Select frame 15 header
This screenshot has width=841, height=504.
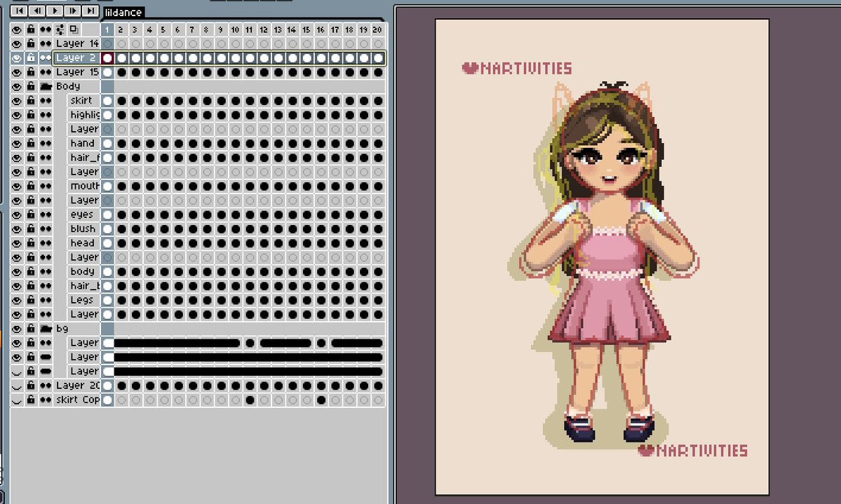pos(307,29)
